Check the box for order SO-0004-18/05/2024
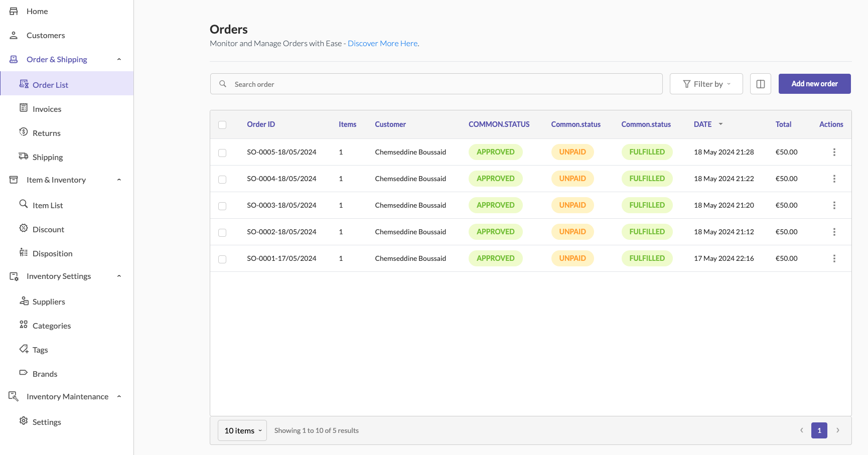 pyautogui.click(x=222, y=180)
